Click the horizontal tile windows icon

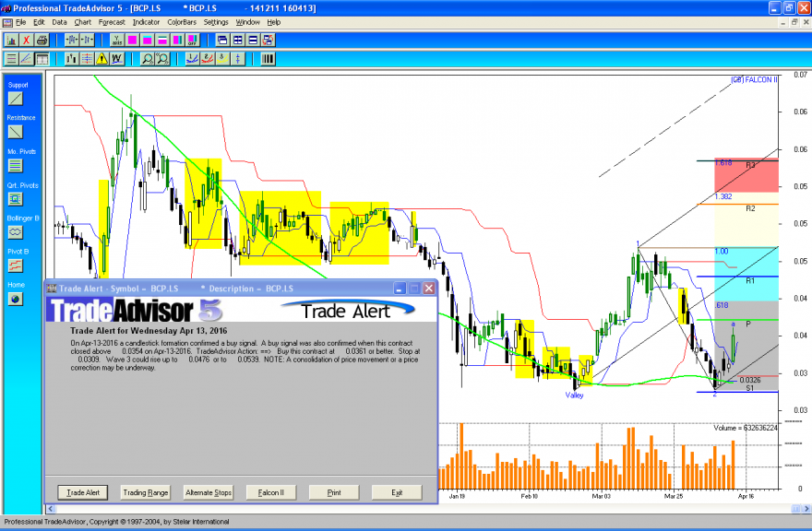coord(253,40)
